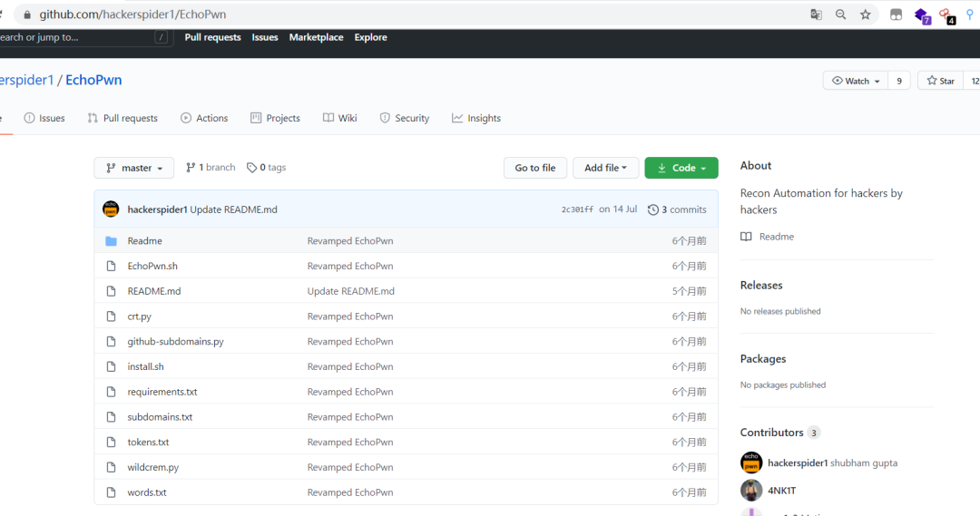This screenshot has height=516, width=980.
Task: Open the subdomains.txt file
Action: coord(160,416)
